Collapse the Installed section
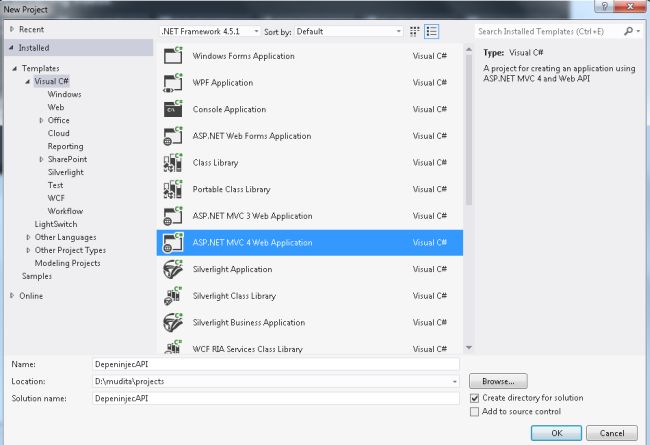 [11, 48]
